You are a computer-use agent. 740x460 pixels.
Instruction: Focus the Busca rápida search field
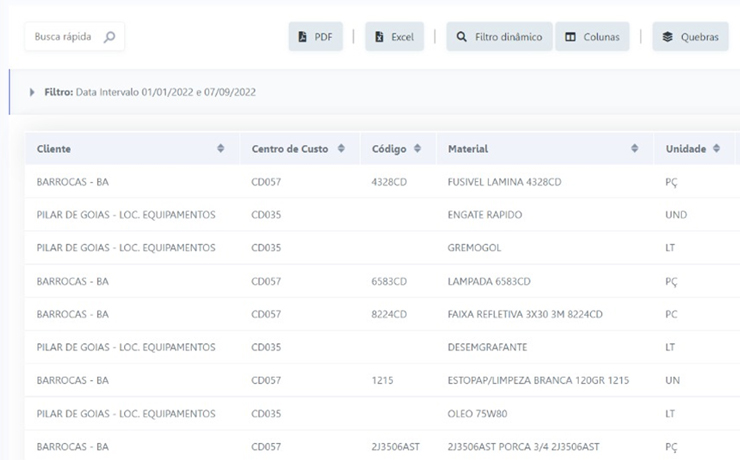point(64,37)
